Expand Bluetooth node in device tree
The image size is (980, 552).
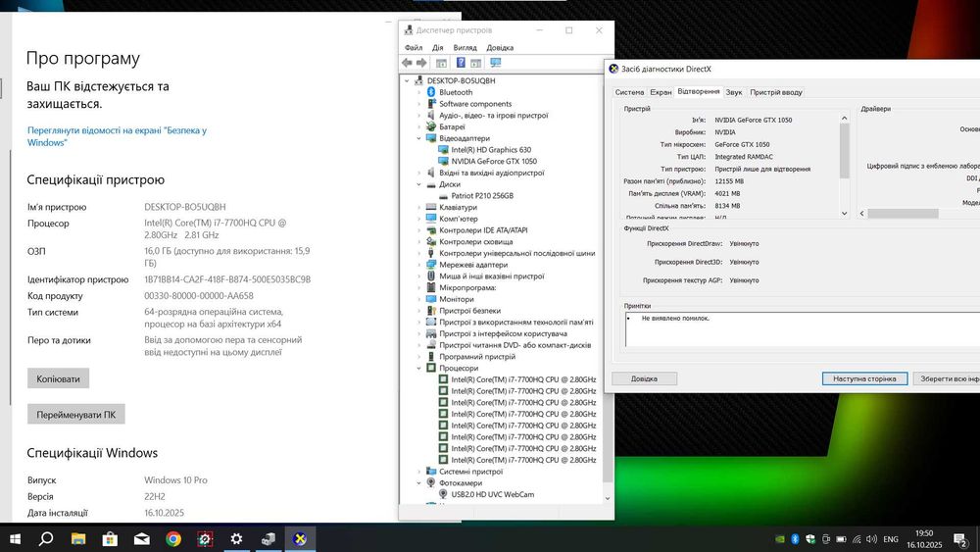tap(419, 92)
